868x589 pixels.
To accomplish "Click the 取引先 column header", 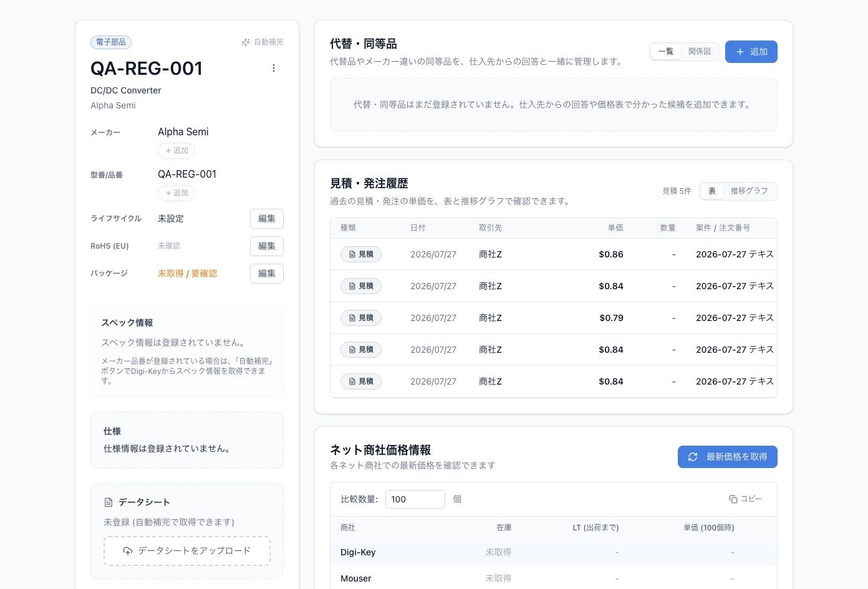I will coord(490,228).
